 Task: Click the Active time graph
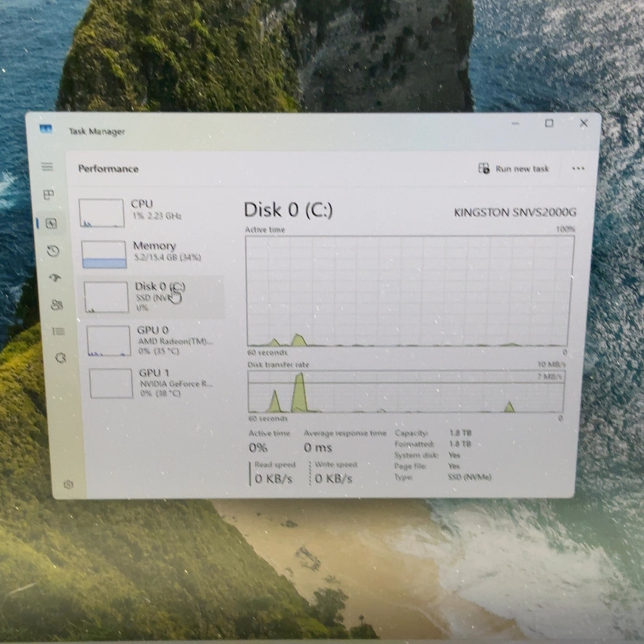coord(410,290)
